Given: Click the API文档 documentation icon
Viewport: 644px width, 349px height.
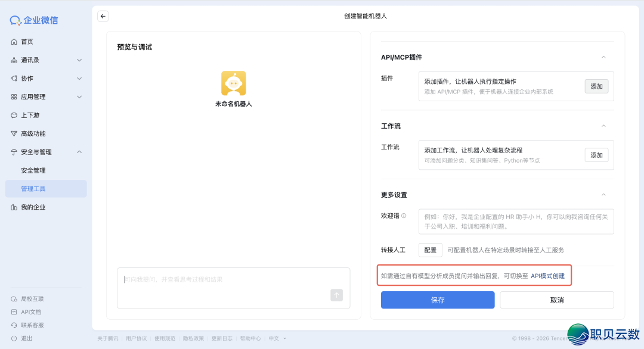Looking at the screenshot, I should tap(13, 311).
